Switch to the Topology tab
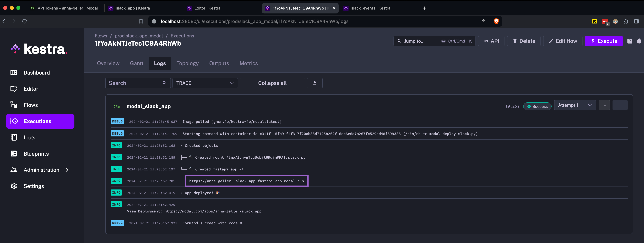Viewport: 644px width, 243px height. point(187,63)
